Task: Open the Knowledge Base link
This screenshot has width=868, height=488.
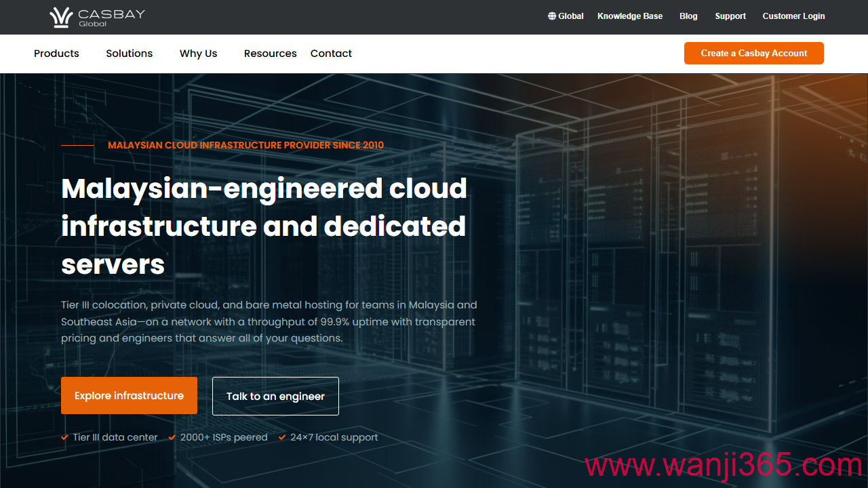Action: 630,16
